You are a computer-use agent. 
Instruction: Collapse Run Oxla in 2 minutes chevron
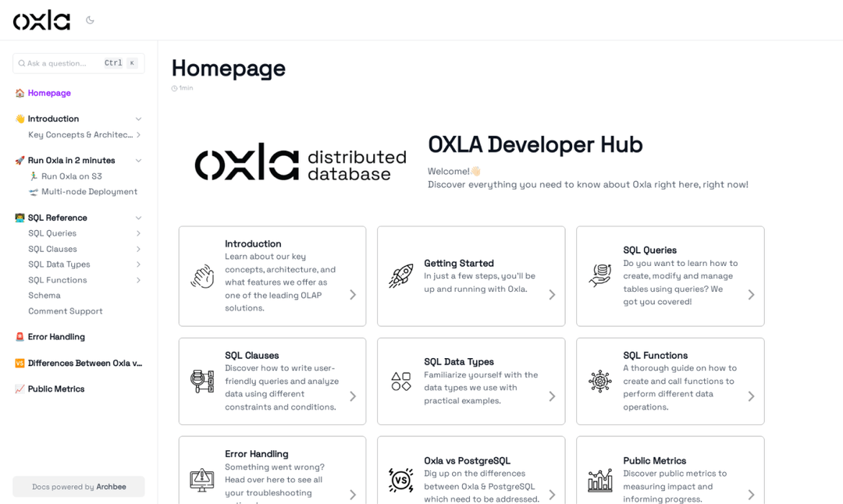[138, 160]
